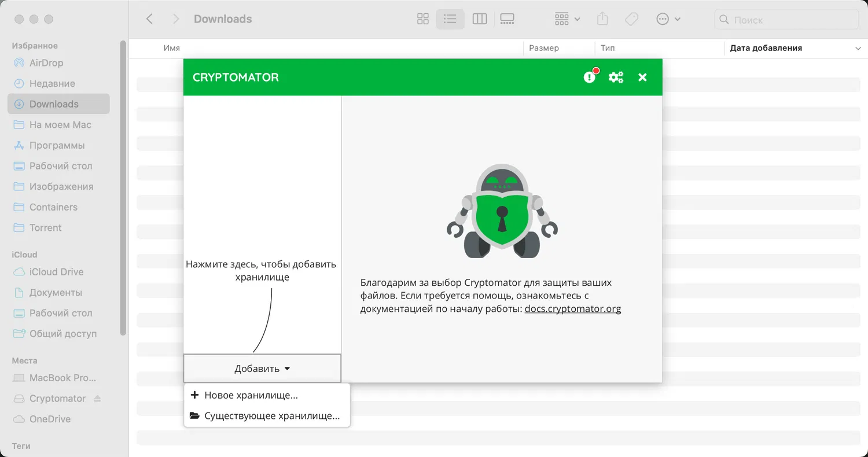Click the iCloud sidebar section header

pyautogui.click(x=24, y=255)
